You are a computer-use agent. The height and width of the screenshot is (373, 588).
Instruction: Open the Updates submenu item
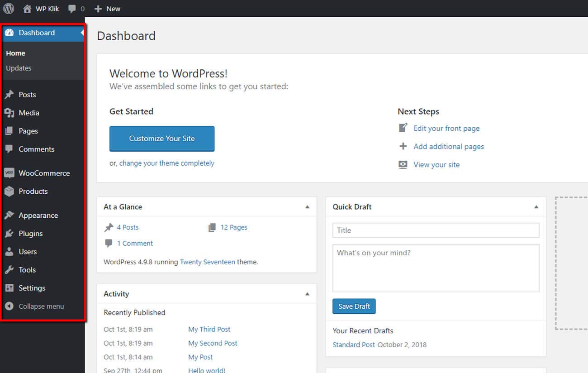tap(19, 68)
